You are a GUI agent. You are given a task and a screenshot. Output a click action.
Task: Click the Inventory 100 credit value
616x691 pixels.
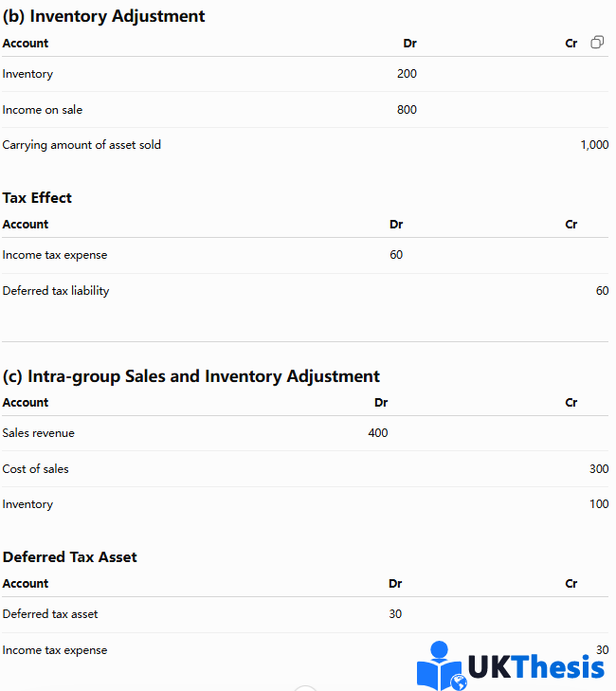[599, 503]
